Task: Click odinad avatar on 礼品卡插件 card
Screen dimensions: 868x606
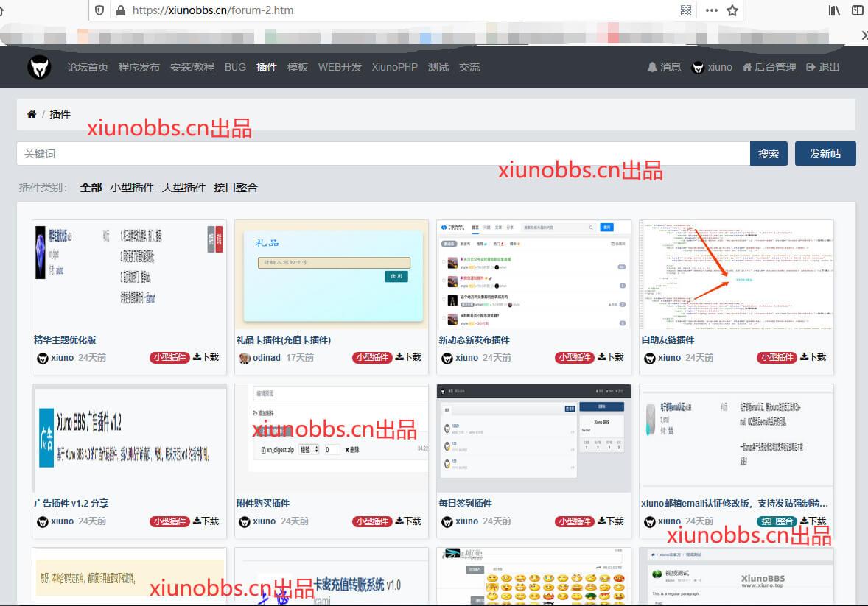Action: pos(245,358)
